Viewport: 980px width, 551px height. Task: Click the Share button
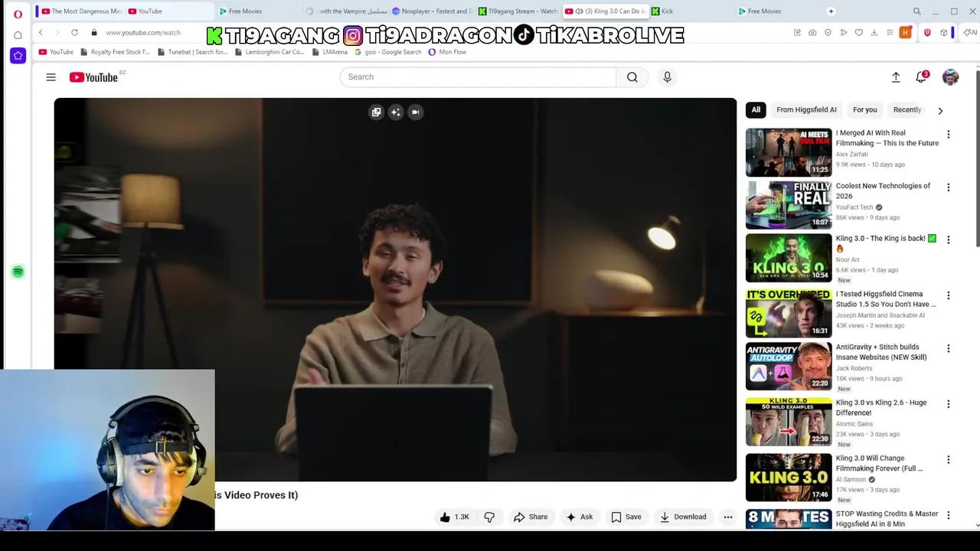click(531, 517)
